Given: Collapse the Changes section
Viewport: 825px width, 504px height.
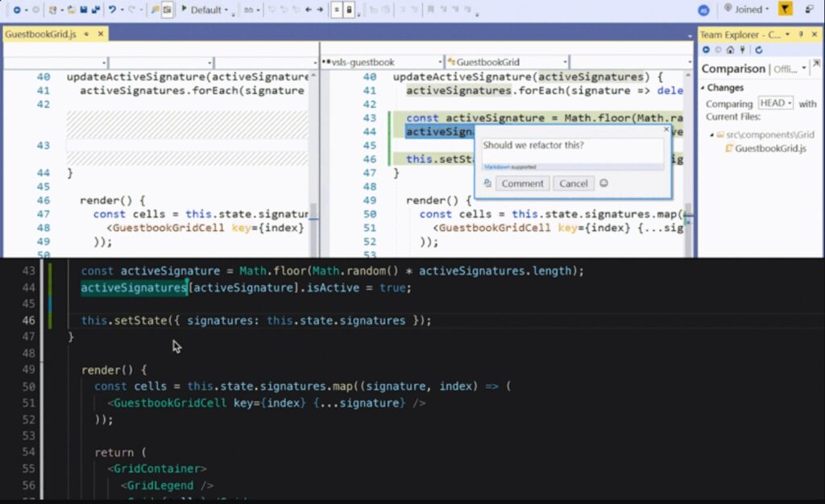Looking at the screenshot, I should pos(703,87).
